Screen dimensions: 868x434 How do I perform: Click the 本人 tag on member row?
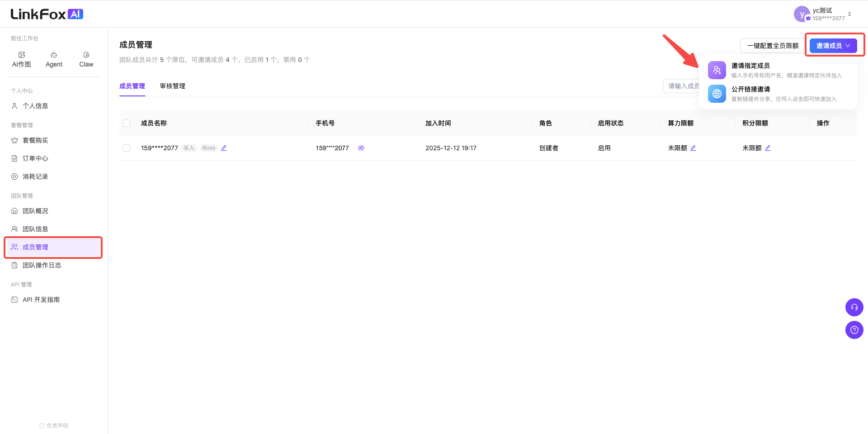[189, 148]
